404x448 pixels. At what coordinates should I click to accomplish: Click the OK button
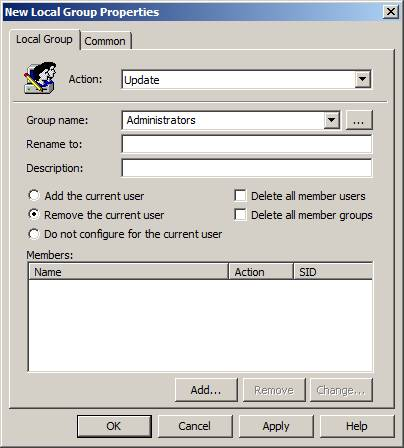pos(114,426)
